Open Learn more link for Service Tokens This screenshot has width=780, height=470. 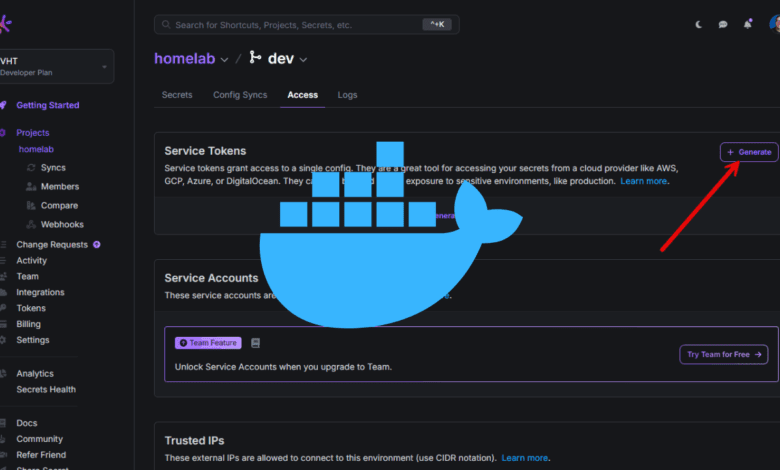pos(643,181)
